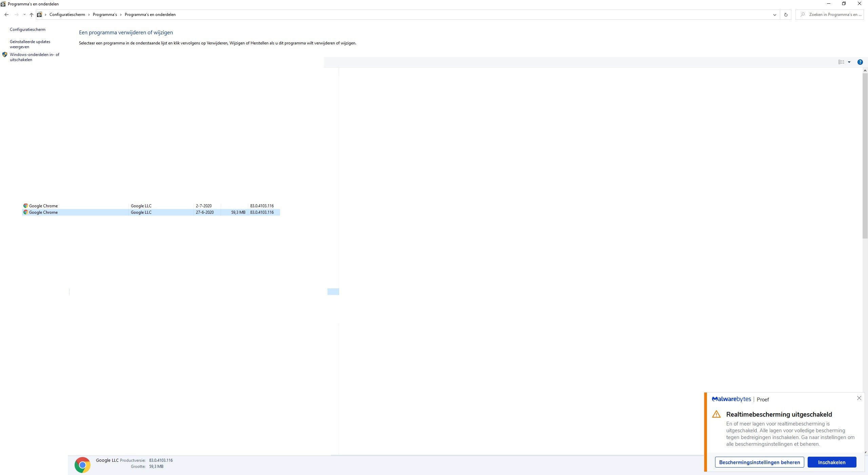Go back with the Back arrow

(x=6, y=15)
